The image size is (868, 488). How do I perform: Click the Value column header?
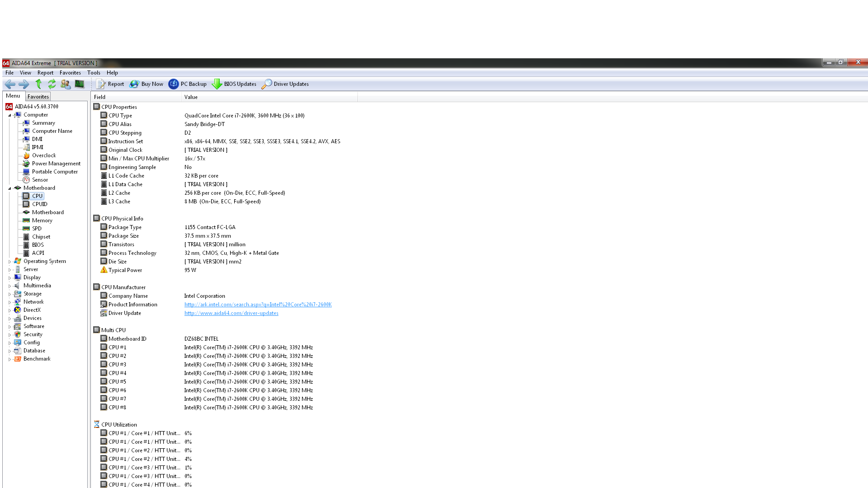click(269, 97)
